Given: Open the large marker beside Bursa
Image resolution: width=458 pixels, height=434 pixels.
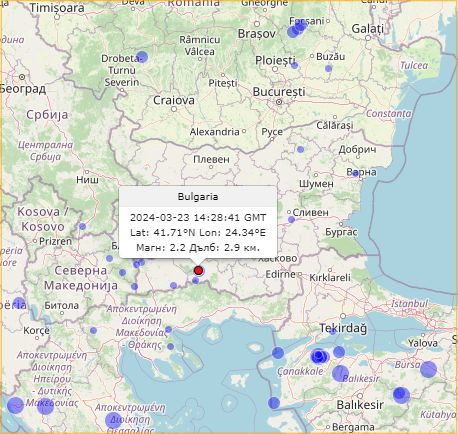Looking at the screenshot, I should 428,369.
